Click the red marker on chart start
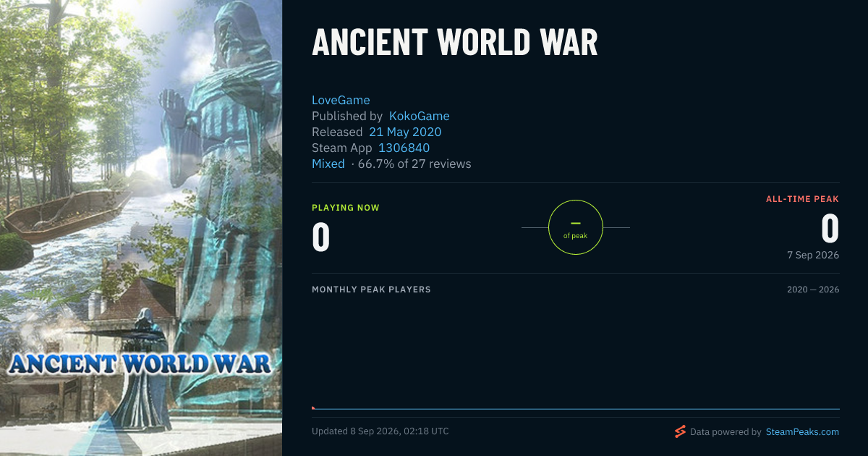The width and height of the screenshot is (868, 456). 313,408
